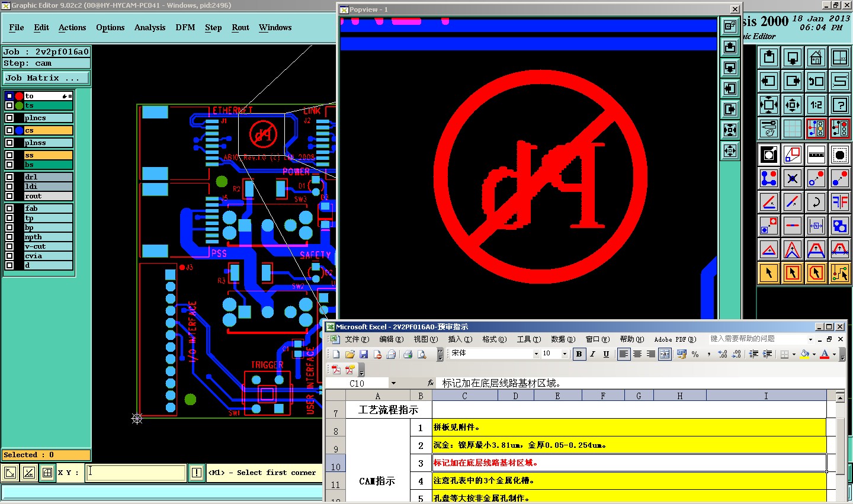This screenshot has height=504, width=853.
Task: Toggle visibility checkbox for layer rout
Action: click(x=9, y=196)
